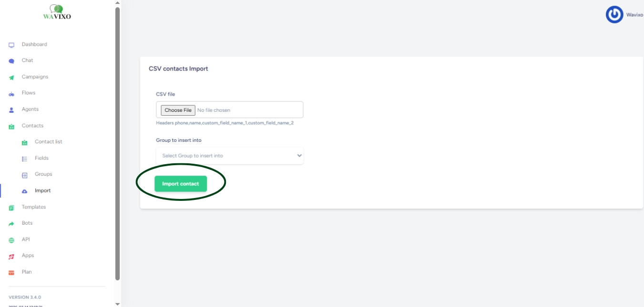Click the Campaigns paper plane icon
Screen dimensions: 644x307
(x=11, y=78)
